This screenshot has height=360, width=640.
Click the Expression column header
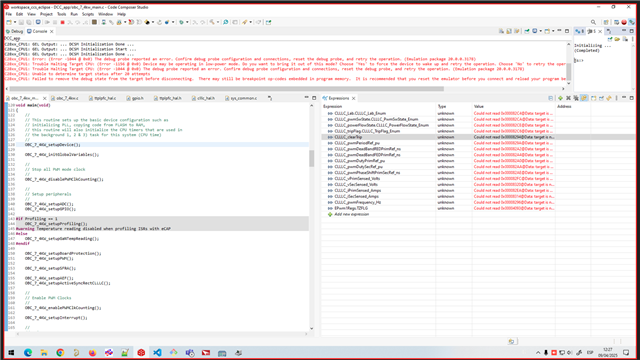click(x=333, y=107)
